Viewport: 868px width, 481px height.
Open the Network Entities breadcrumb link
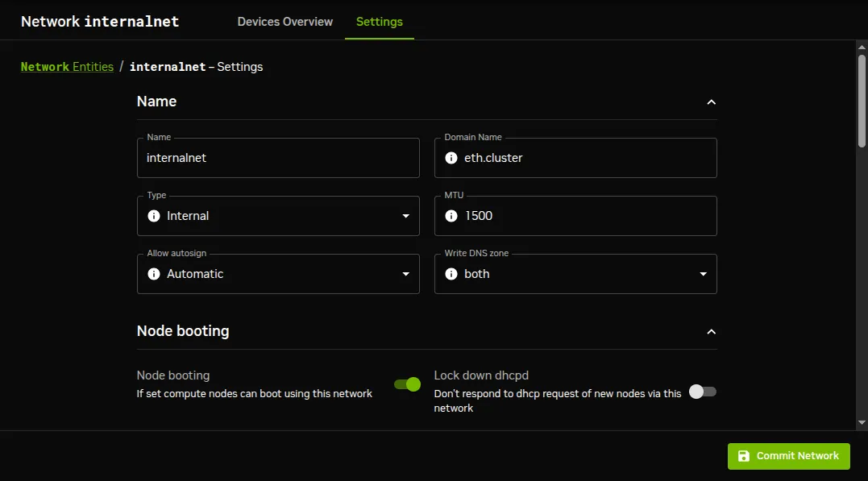[x=67, y=67]
